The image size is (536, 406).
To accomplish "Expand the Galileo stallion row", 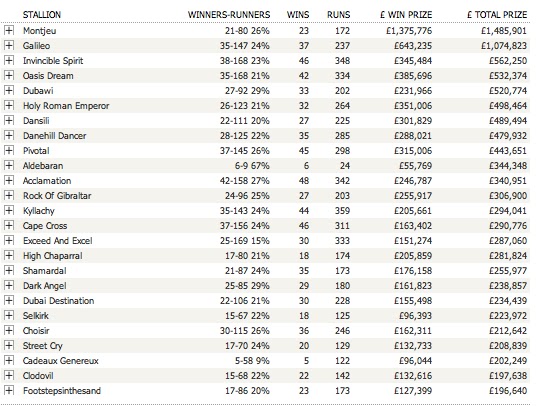I will pos(9,45).
